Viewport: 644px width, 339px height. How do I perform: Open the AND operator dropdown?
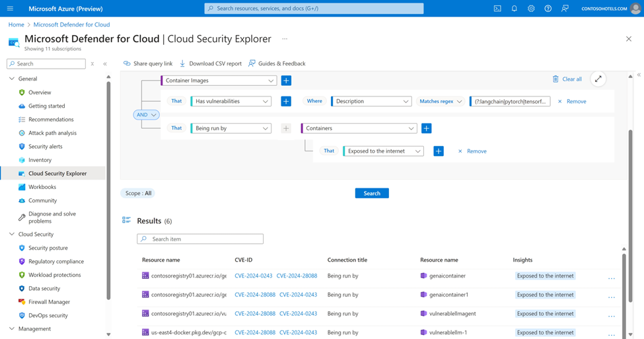(x=146, y=114)
